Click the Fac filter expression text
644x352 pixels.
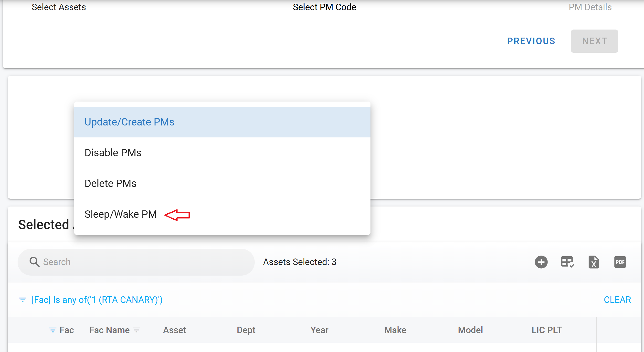(97, 300)
